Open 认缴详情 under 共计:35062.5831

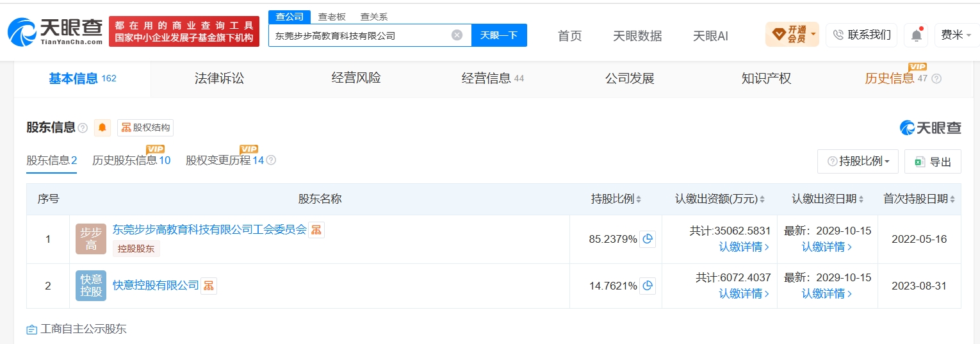(744, 247)
